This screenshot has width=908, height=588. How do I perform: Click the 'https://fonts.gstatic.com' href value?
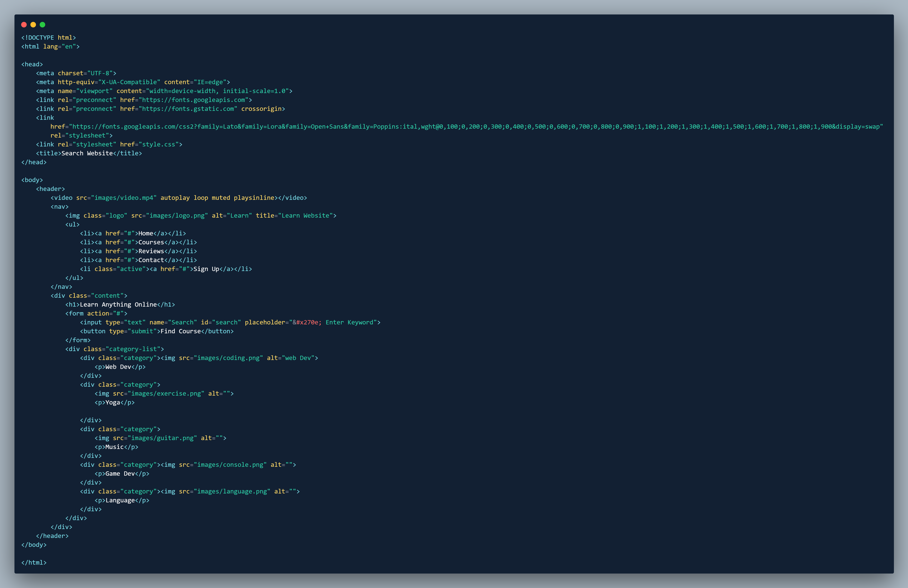tap(188, 109)
